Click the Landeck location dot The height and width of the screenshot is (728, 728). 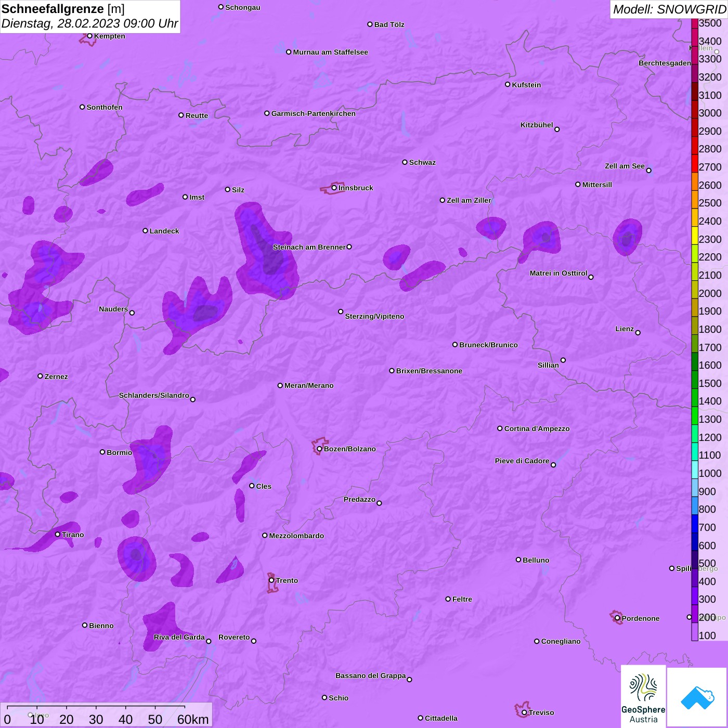click(x=145, y=231)
